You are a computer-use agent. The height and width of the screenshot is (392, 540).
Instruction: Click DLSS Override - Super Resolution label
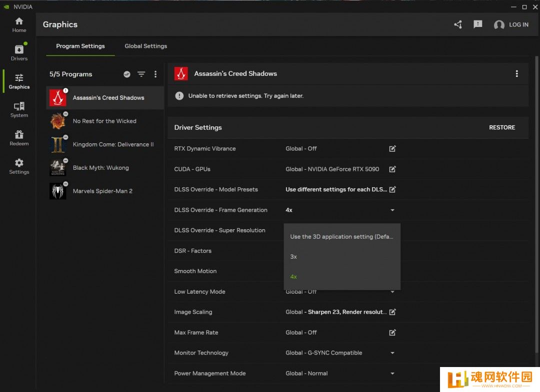pyautogui.click(x=219, y=230)
